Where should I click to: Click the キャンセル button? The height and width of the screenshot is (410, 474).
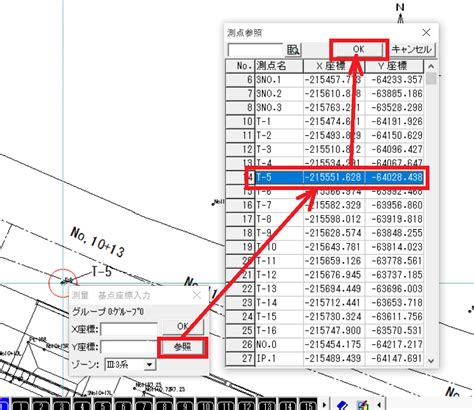412,49
